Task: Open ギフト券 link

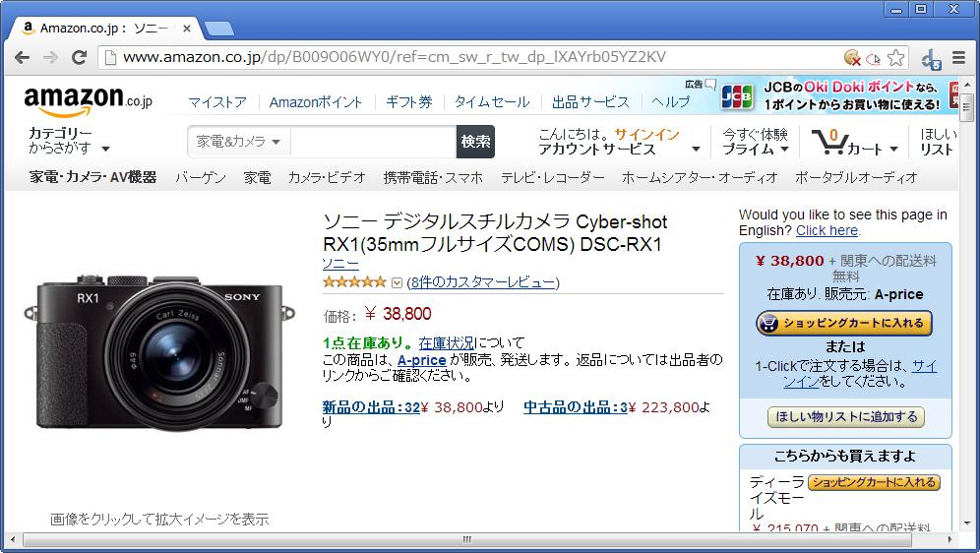Action: click(409, 102)
